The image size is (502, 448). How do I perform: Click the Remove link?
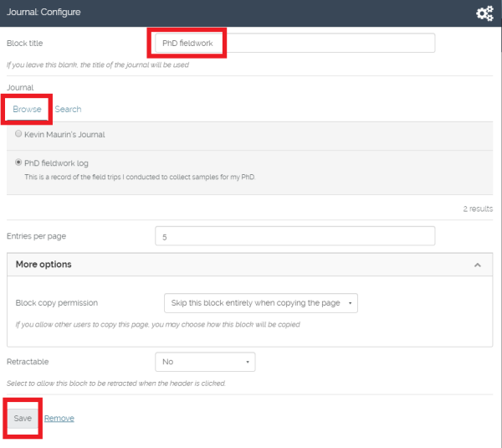tap(59, 418)
